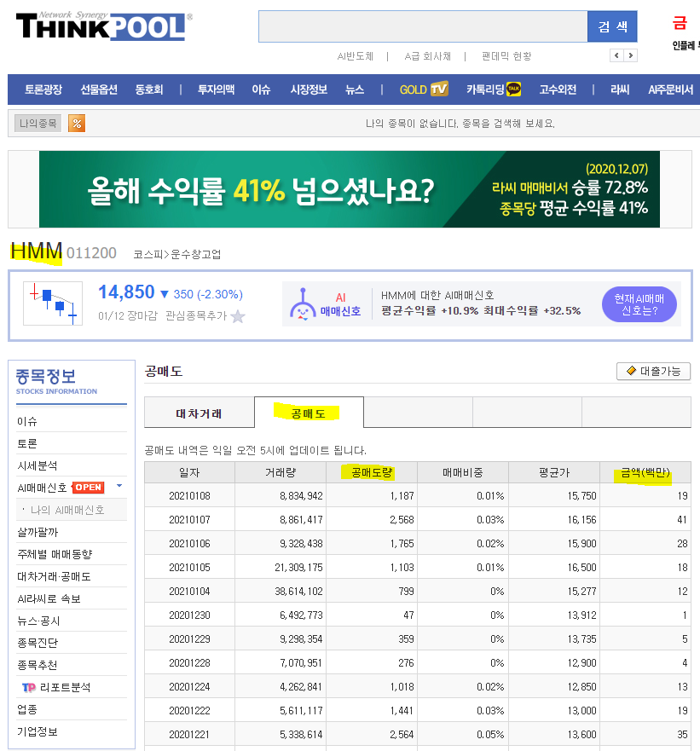Click the current price 14,850
The image size is (700, 751).
coord(126,292)
